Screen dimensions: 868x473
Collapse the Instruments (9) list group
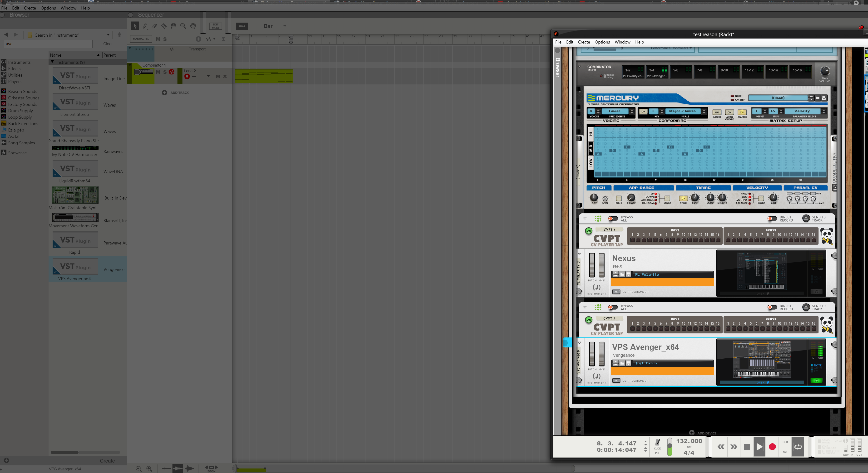(x=52, y=62)
